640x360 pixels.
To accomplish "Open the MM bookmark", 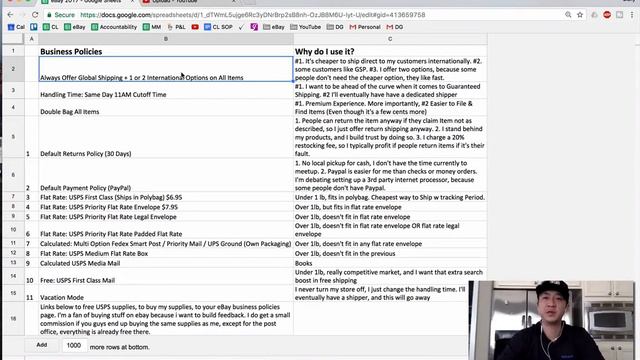I will pos(152,27).
